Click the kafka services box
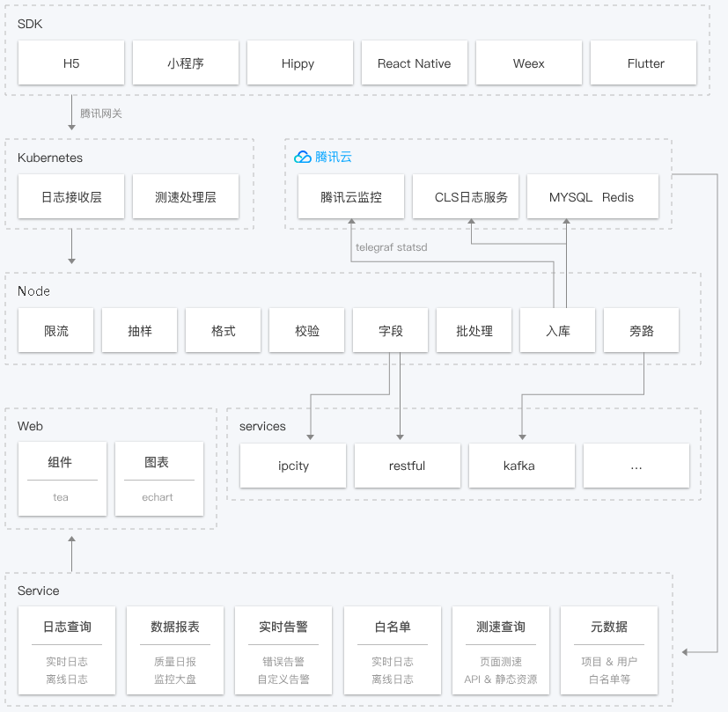Viewport: 728px width, 712px height. tap(522, 466)
